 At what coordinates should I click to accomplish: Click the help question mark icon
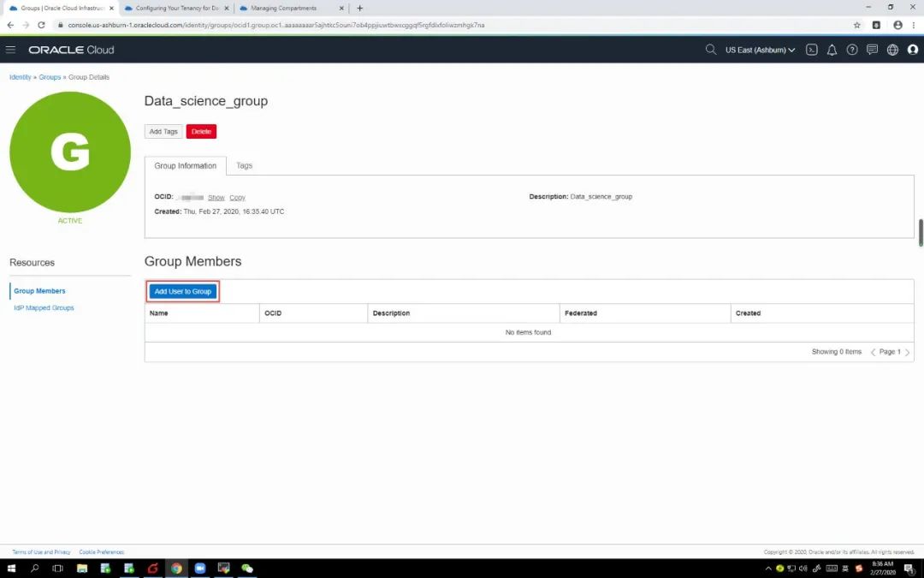852,50
